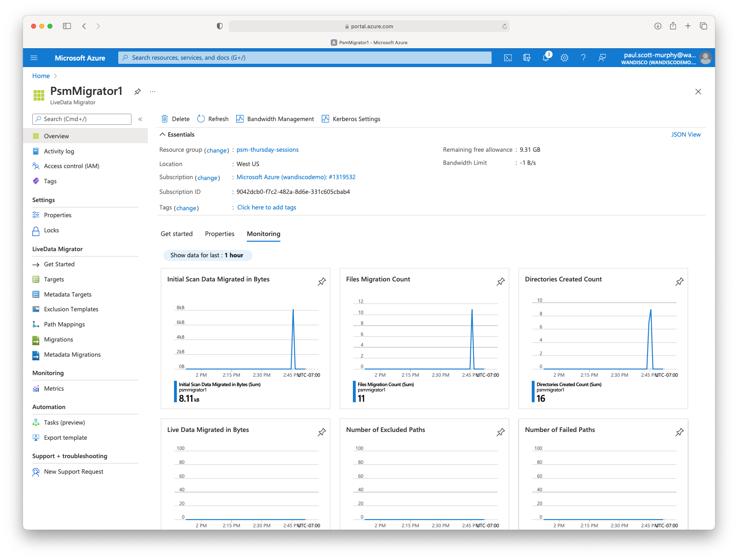This screenshot has height=560, width=738.
Task: Open the Azure portal hamburger menu
Action: [34, 58]
